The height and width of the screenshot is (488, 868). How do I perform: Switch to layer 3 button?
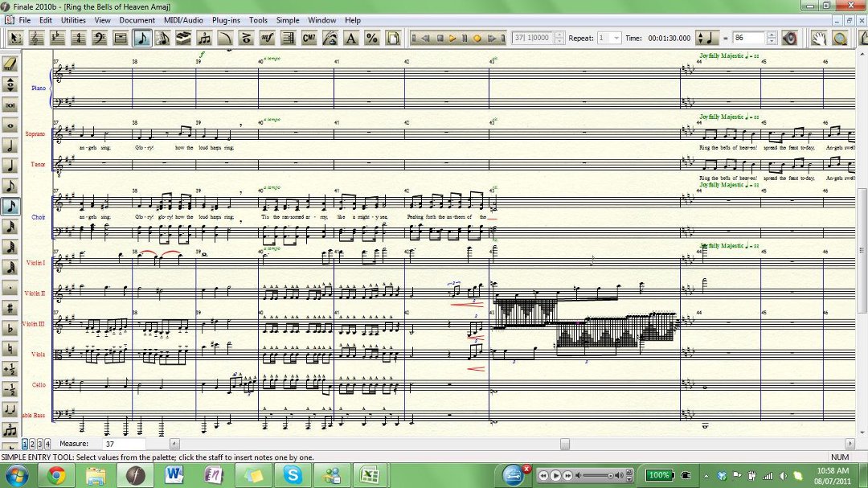click(40, 444)
